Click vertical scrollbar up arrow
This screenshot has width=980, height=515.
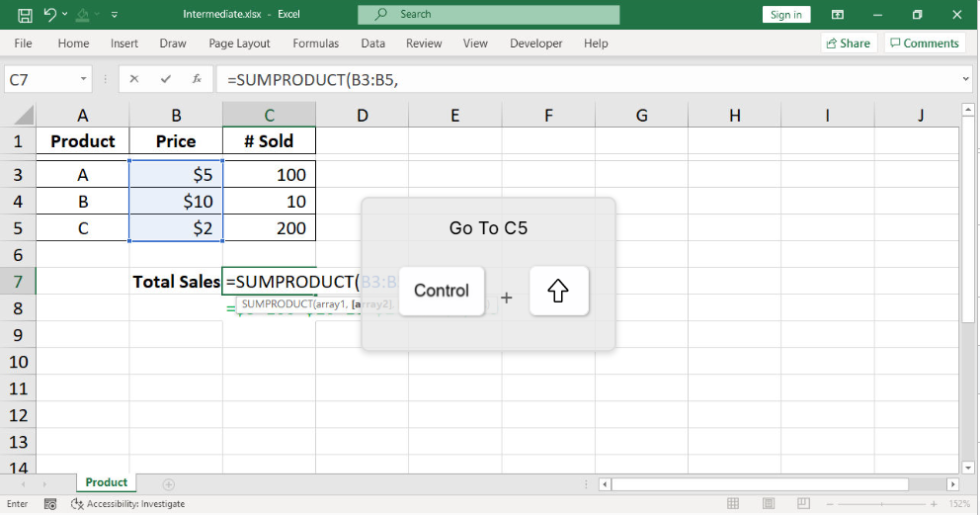click(x=968, y=110)
